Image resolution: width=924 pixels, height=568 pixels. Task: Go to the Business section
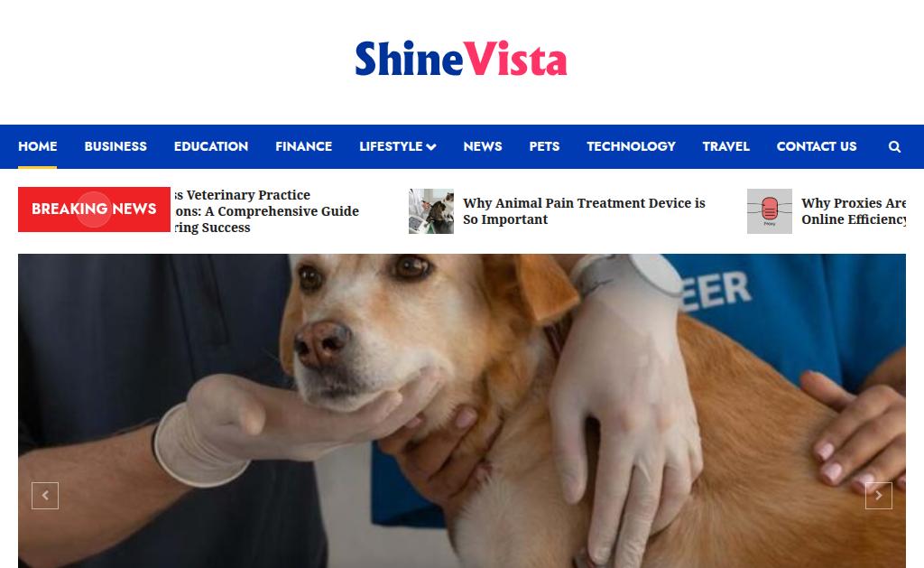(x=115, y=146)
